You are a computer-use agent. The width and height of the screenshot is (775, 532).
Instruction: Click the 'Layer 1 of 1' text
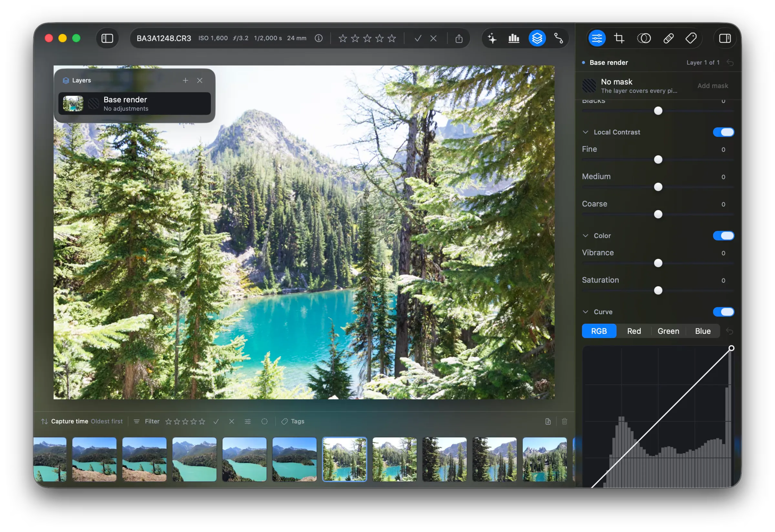point(703,63)
